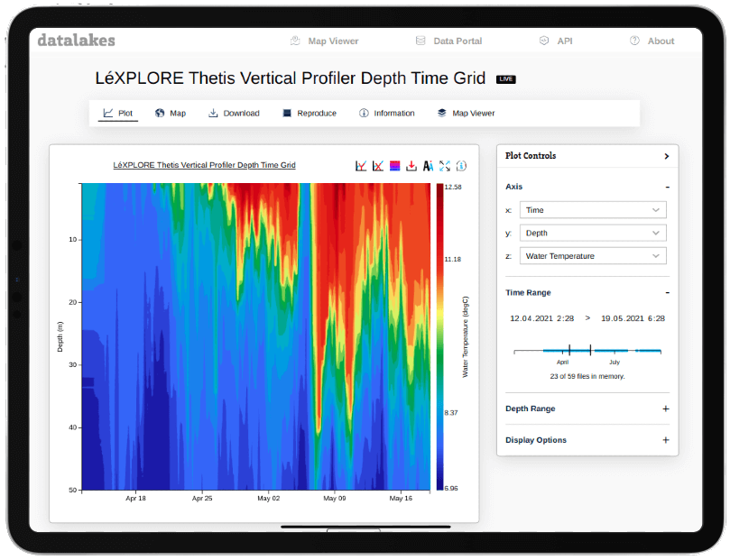Click the purple heatmap color icon
The height and width of the screenshot is (560, 730).
[394, 166]
